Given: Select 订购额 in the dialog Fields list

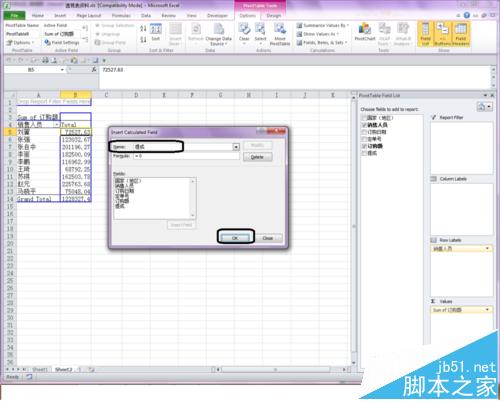Looking at the screenshot, I should tap(122, 201).
